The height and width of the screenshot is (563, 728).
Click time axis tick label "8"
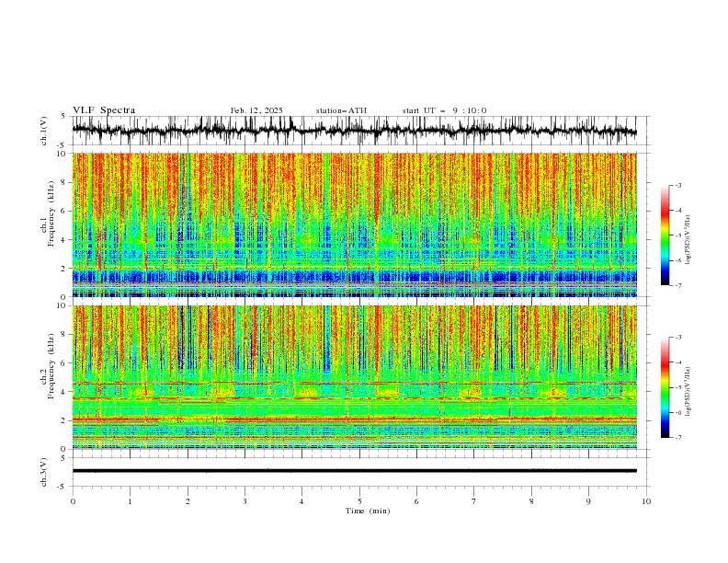pos(531,501)
